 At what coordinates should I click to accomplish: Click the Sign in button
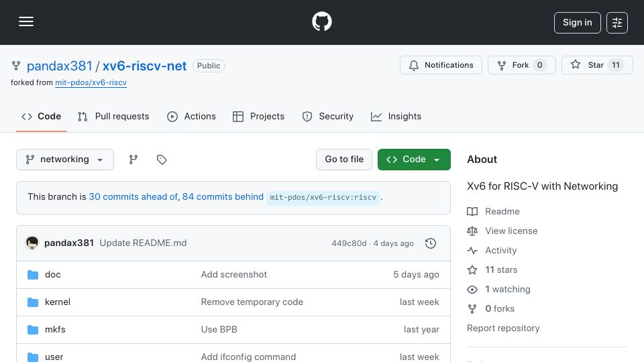coord(577,23)
